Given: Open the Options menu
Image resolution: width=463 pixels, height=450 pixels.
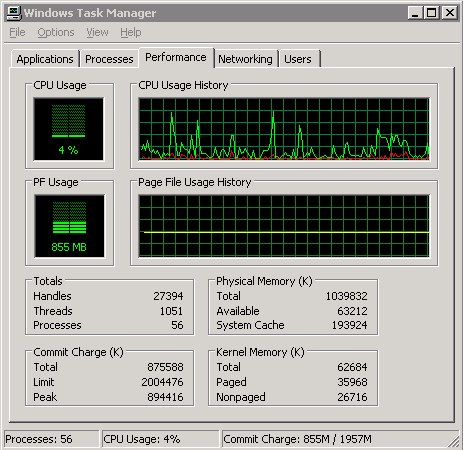Looking at the screenshot, I should point(56,32).
